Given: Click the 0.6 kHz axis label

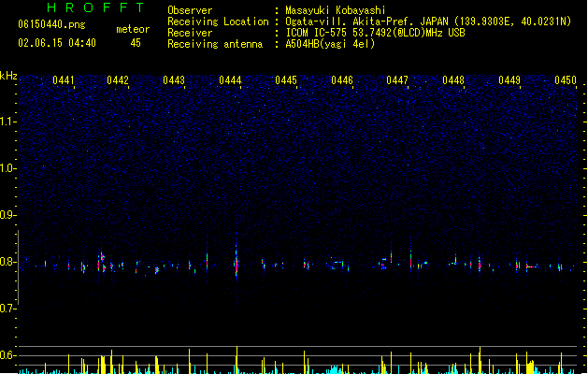Looking at the screenshot, I should coord(7,355).
